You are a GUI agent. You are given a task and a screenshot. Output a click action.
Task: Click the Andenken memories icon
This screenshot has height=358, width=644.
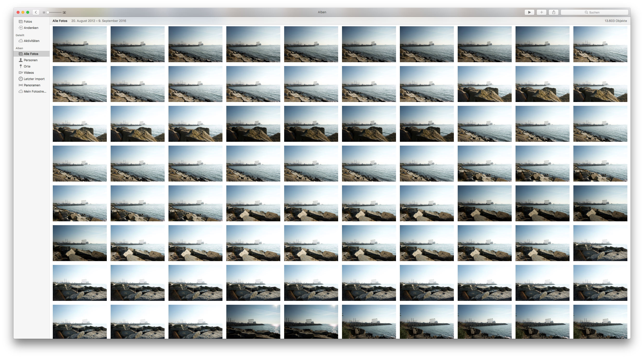click(21, 28)
